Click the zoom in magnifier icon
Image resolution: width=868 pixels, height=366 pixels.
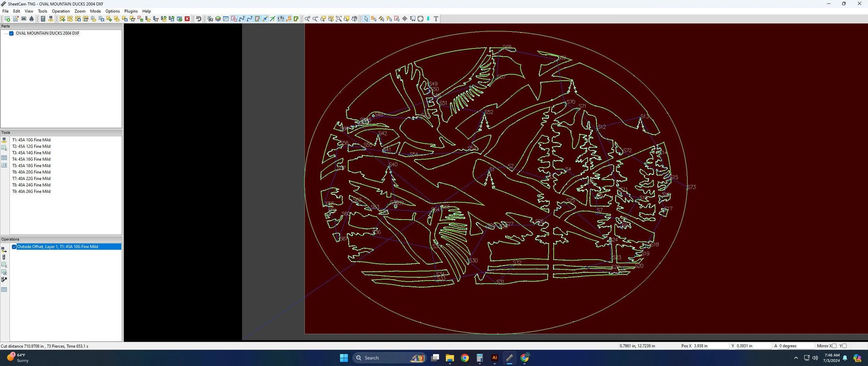point(307,19)
